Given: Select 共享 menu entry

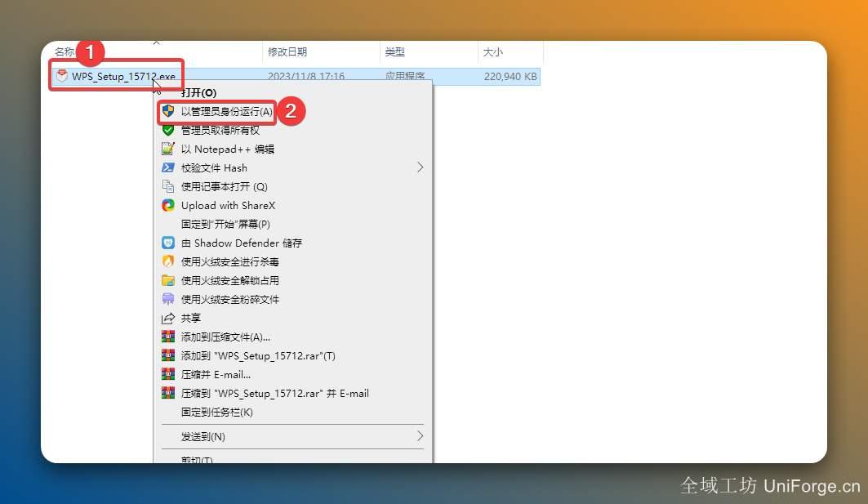Looking at the screenshot, I should click(x=191, y=319).
